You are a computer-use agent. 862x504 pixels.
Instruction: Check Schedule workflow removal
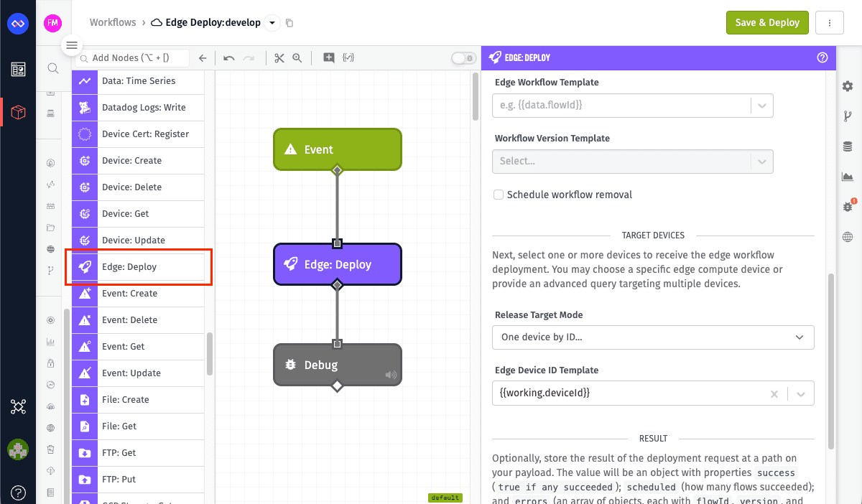[x=498, y=195]
